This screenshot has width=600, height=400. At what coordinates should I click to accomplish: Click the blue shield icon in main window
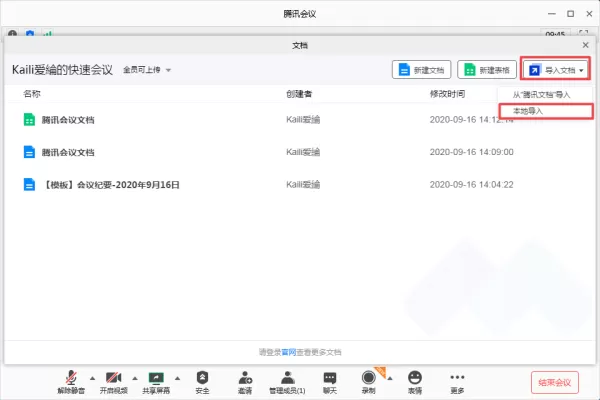coord(30,34)
